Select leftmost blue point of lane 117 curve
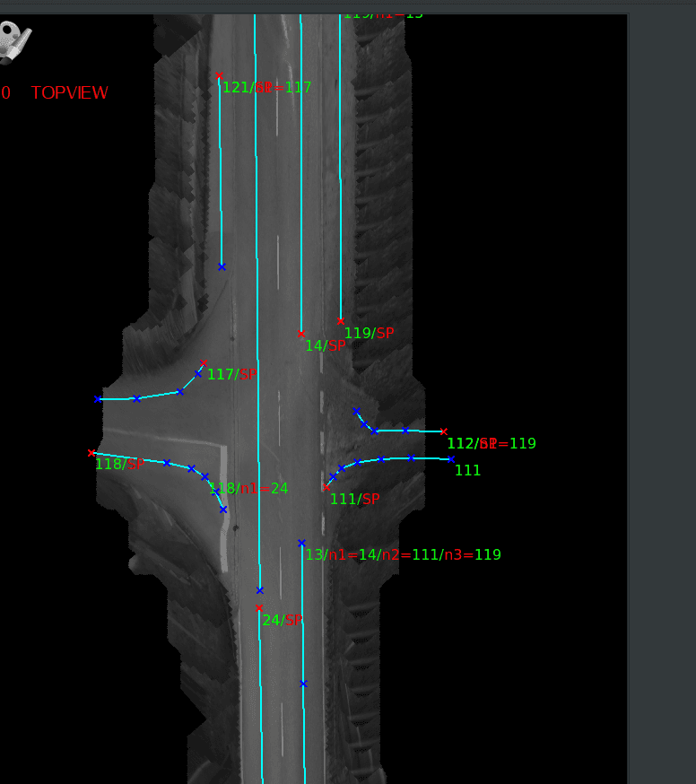Screen dimensions: 696x784 click(x=98, y=399)
